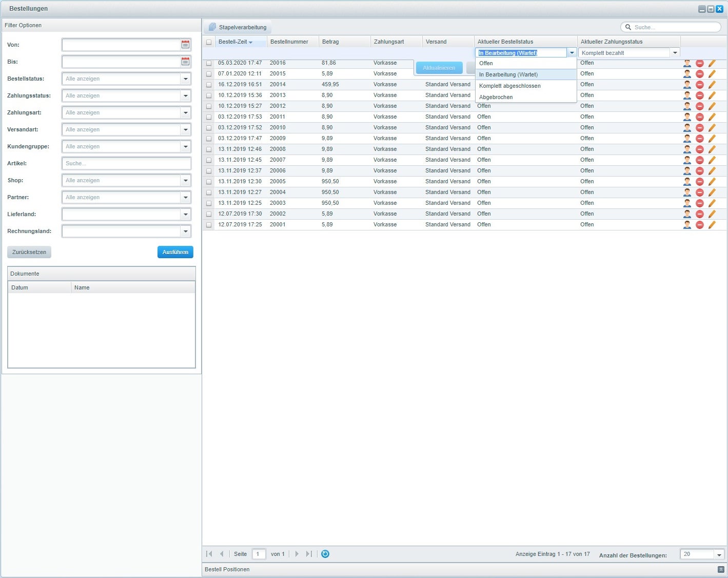Click the Seite page number field
The image size is (728, 578).
point(259,554)
